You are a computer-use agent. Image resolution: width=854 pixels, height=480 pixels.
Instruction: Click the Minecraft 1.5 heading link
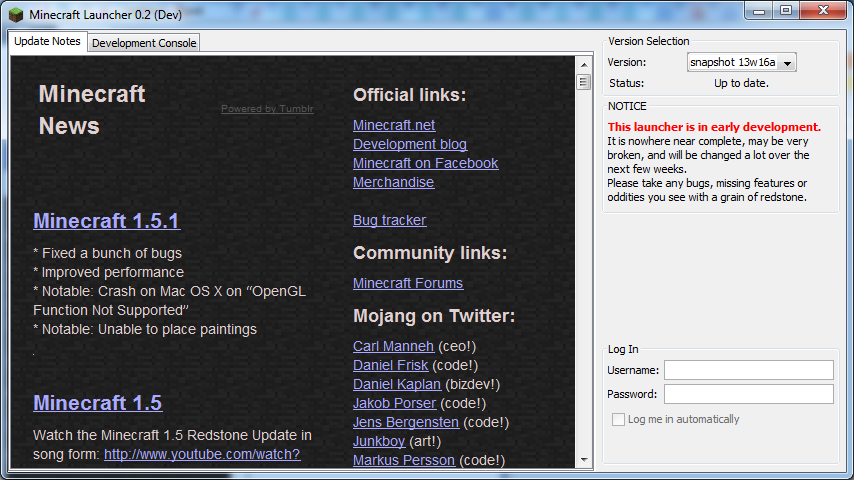pyautogui.click(x=97, y=403)
